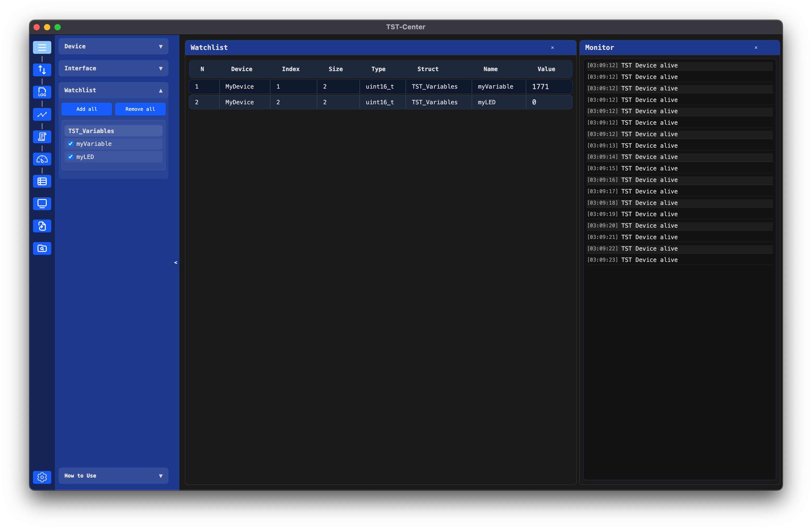The height and width of the screenshot is (529, 812).
Task: Select the 03:09:23 Monitor log entry
Action: click(x=680, y=260)
